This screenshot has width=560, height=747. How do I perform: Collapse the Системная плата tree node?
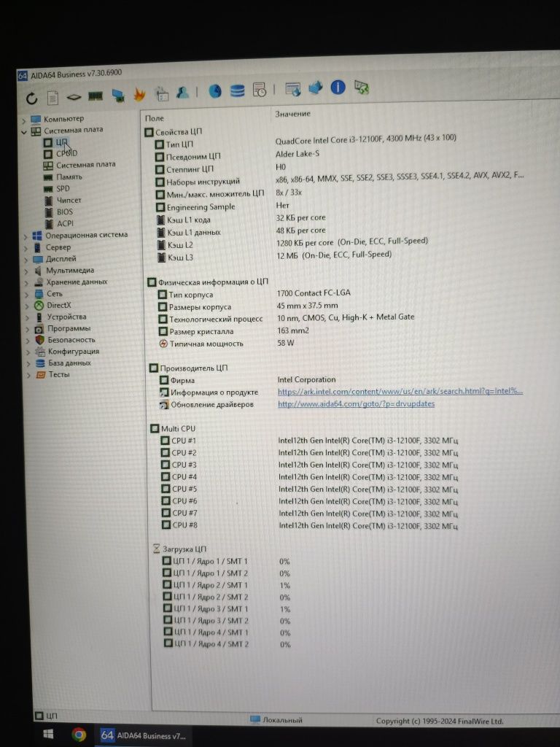pyautogui.click(x=23, y=132)
